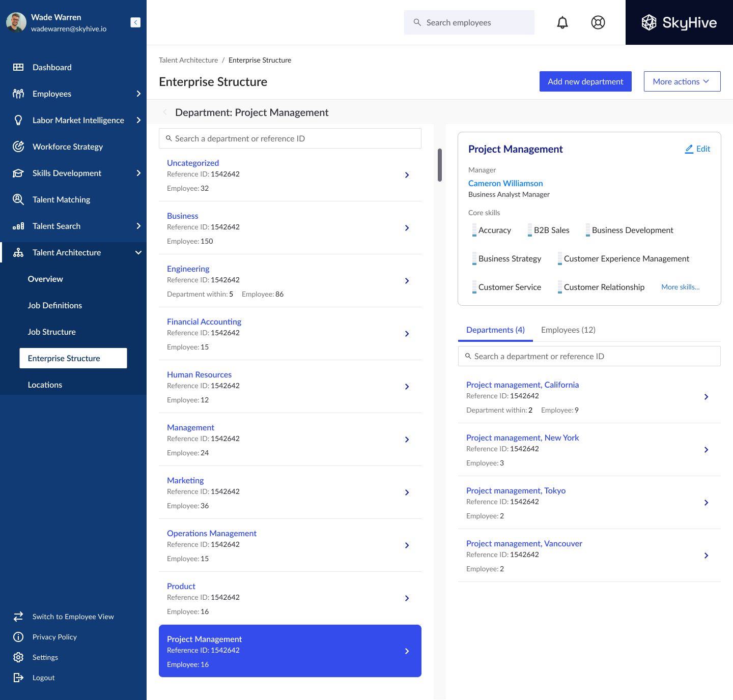Expand Labor Market Intelligence submenu
The image size is (733, 700).
138,120
